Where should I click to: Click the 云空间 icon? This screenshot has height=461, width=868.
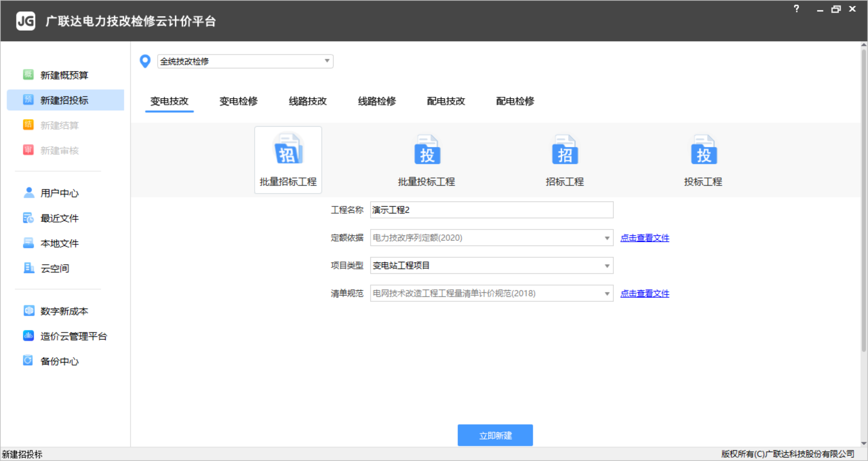28,268
